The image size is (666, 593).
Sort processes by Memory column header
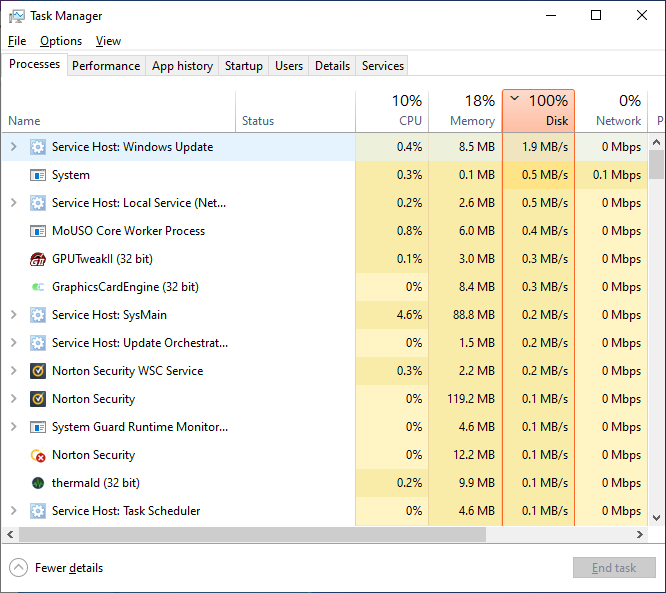[x=465, y=111]
